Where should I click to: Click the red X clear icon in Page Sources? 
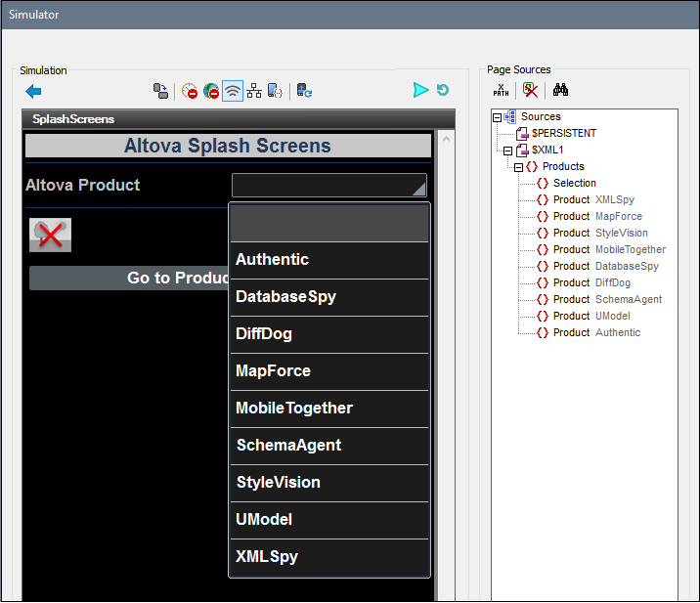point(530,90)
